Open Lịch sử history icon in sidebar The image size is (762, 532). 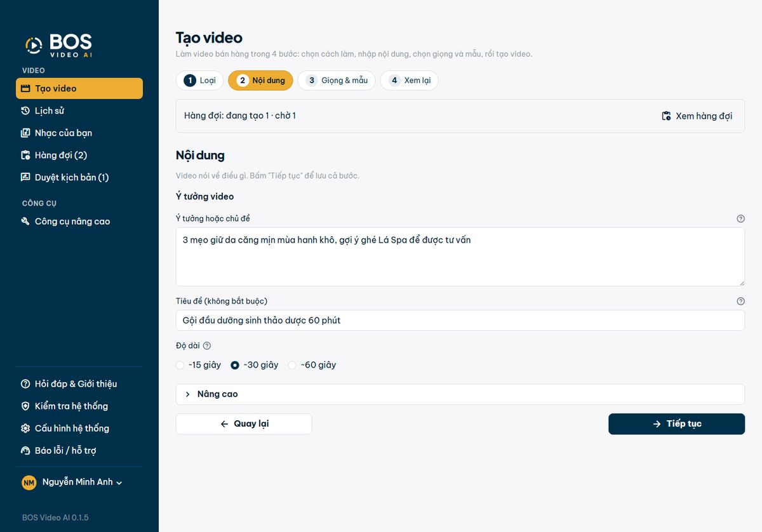pyautogui.click(x=25, y=110)
